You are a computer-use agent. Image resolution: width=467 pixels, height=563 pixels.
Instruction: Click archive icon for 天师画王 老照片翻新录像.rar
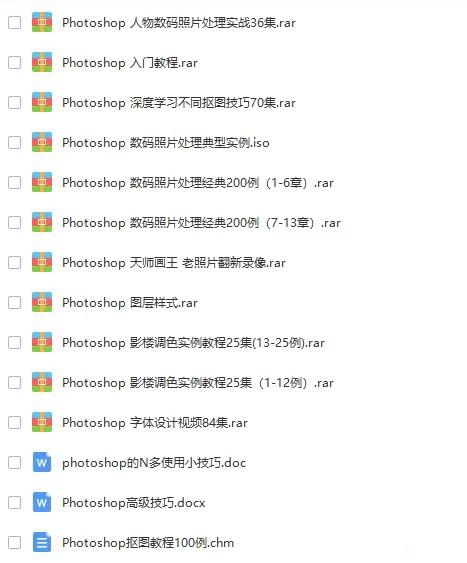[x=42, y=262]
